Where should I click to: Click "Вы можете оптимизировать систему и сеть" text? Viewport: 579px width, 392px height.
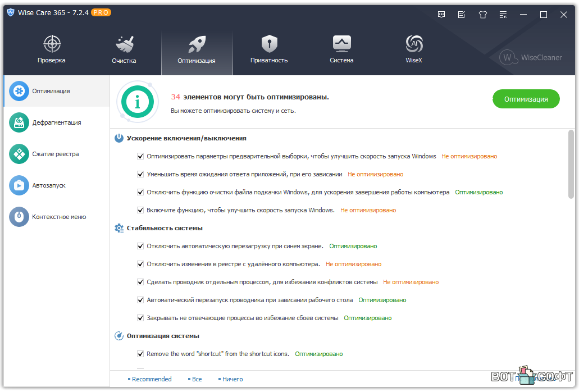(x=233, y=111)
